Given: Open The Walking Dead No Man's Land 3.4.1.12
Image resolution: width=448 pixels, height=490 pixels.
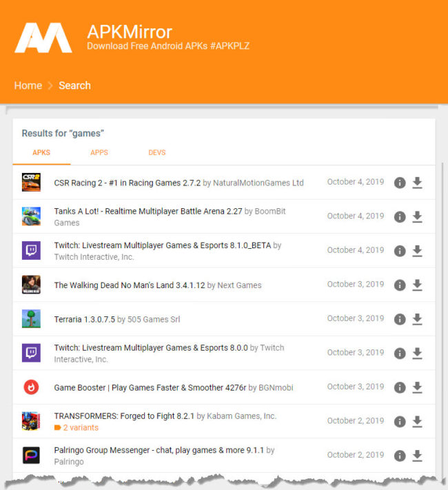Looking at the screenshot, I should pos(130,285).
